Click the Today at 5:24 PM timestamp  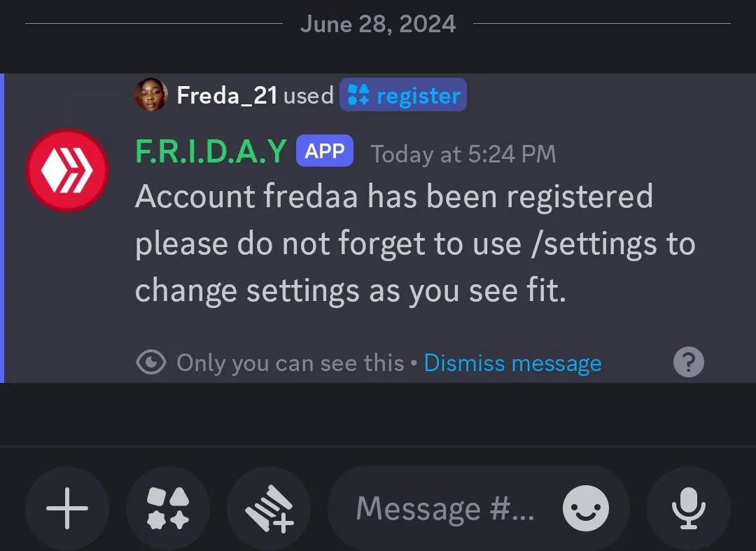point(463,154)
